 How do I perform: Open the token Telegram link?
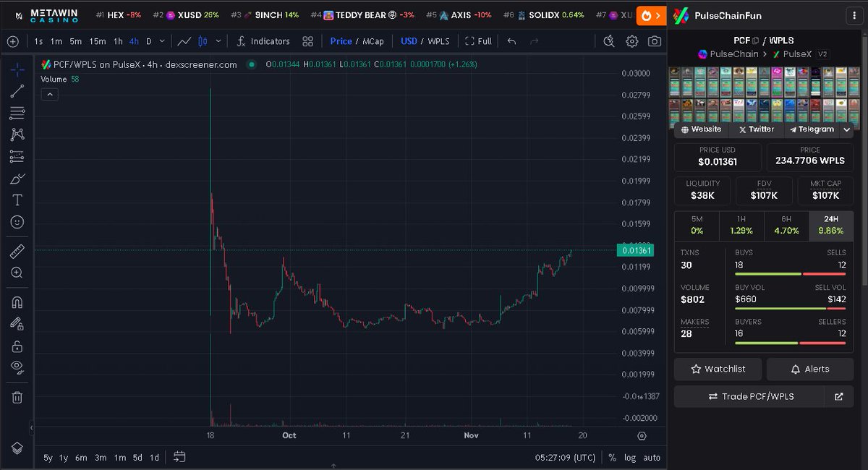click(x=812, y=129)
